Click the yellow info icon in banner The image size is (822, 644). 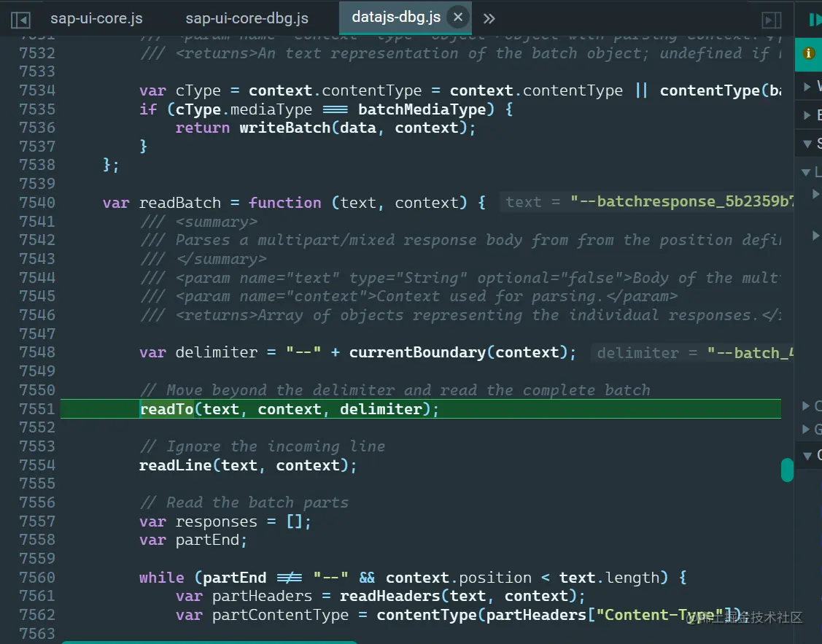tap(808, 53)
